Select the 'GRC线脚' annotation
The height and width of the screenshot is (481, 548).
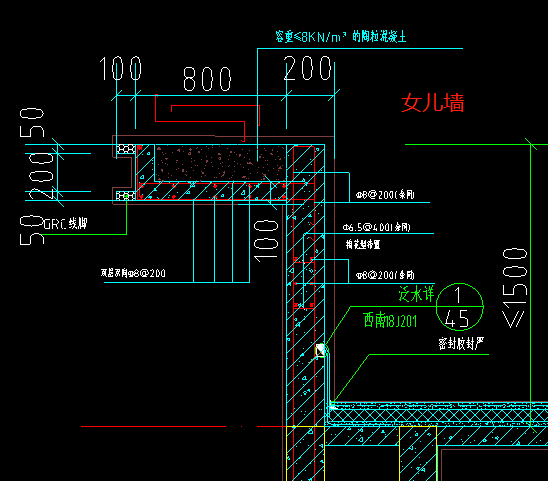[x=65, y=223]
